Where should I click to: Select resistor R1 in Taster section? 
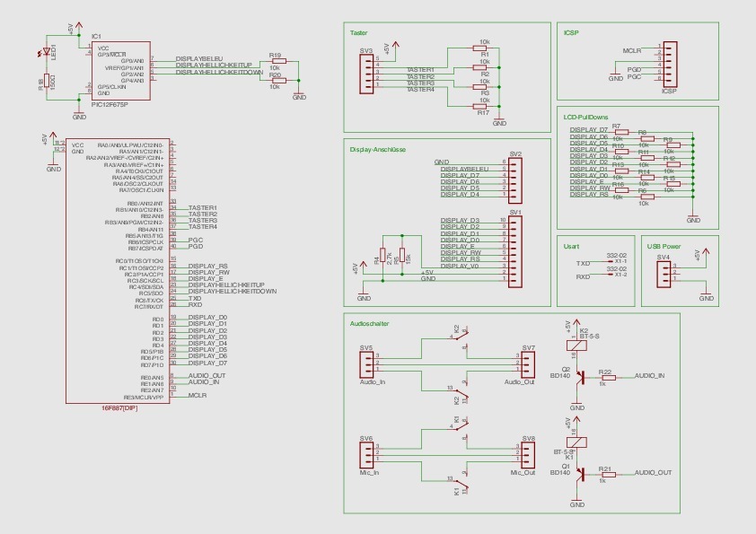point(479,48)
